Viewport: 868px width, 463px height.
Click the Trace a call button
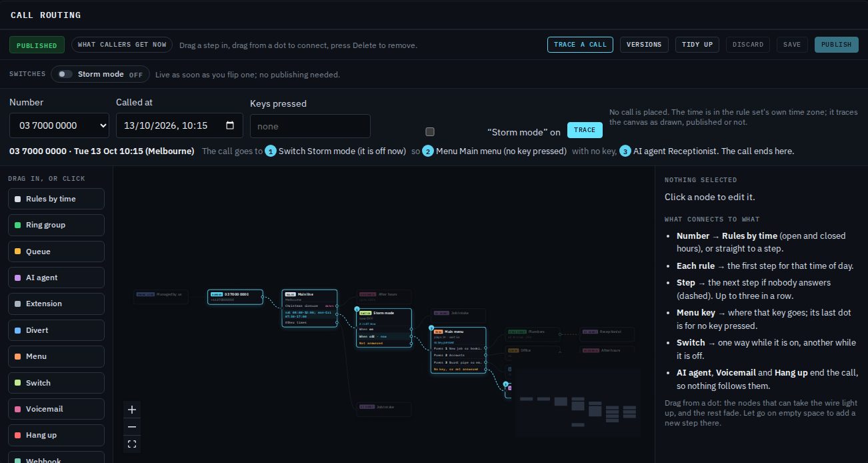point(580,45)
